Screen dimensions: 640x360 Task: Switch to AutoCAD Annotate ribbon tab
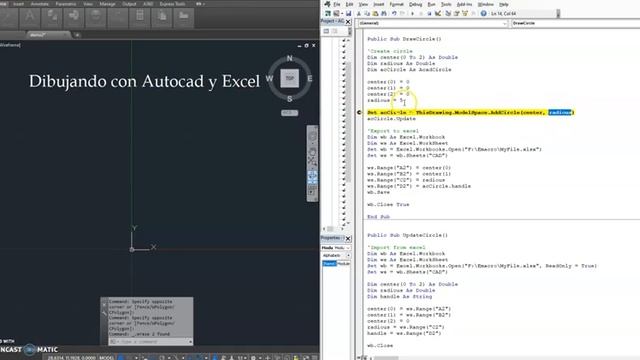(x=40, y=4)
